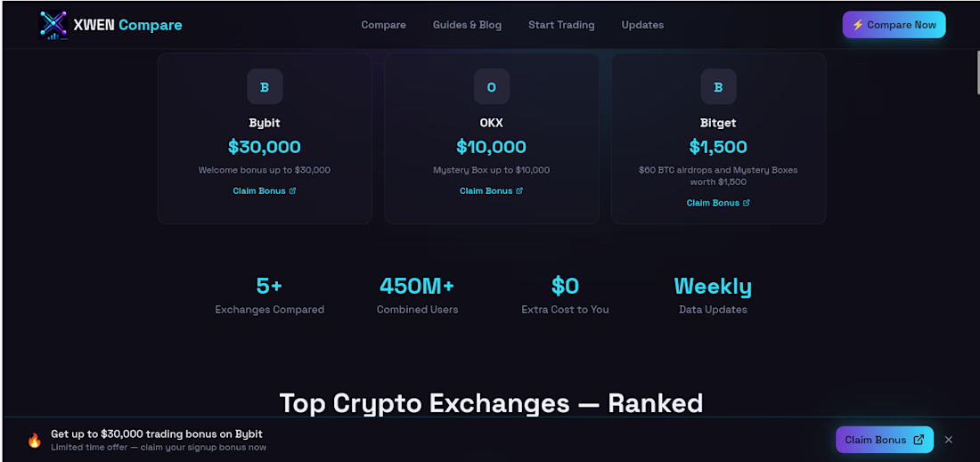980x462 pixels.
Task: Open the Compare menu item
Action: [383, 25]
